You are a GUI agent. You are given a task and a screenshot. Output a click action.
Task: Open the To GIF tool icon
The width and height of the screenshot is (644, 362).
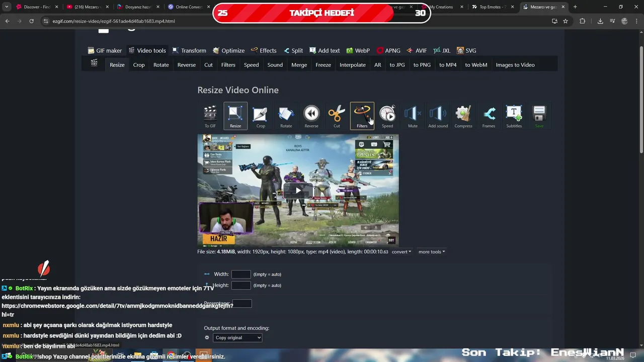click(210, 116)
